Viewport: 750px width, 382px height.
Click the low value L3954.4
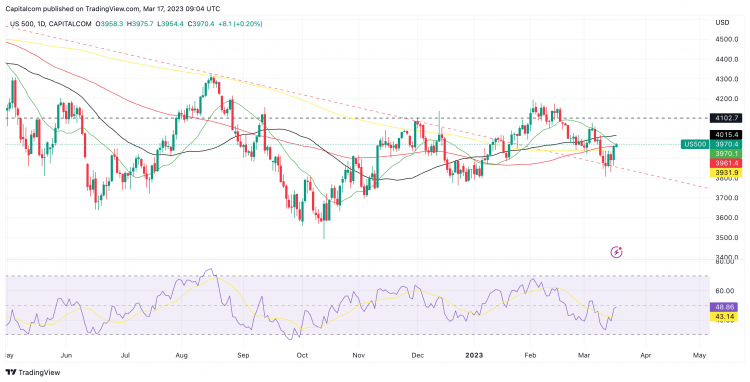(170, 23)
